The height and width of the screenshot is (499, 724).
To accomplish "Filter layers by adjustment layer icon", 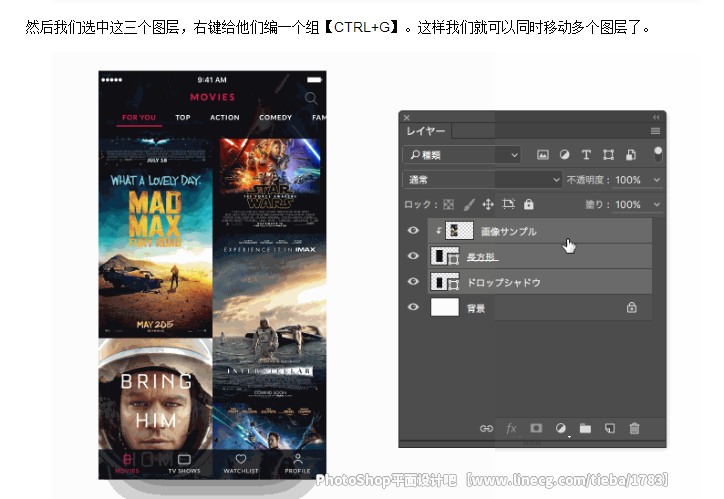I will pos(564,155).
